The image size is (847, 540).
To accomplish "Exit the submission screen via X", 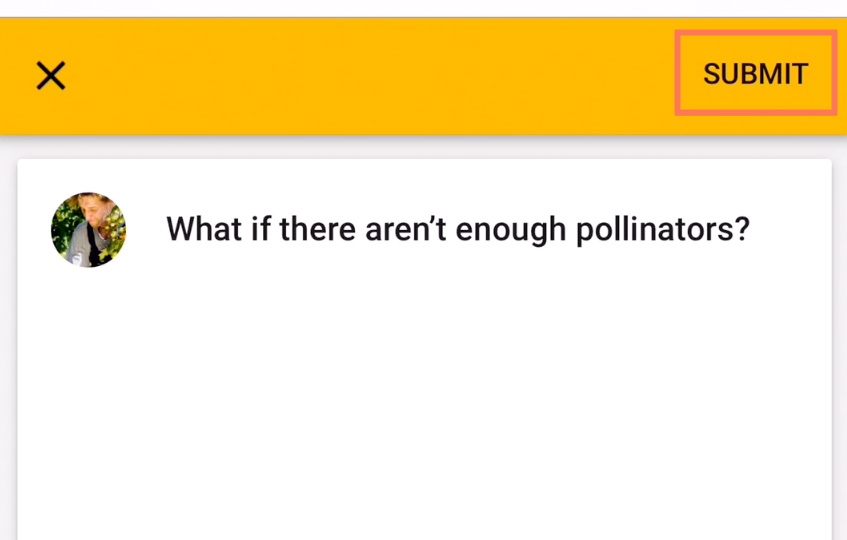I will click(51, 75).
